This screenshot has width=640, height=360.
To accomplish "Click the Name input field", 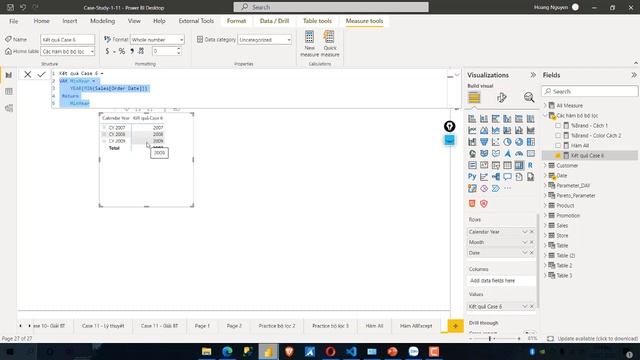I will point(68,40).
